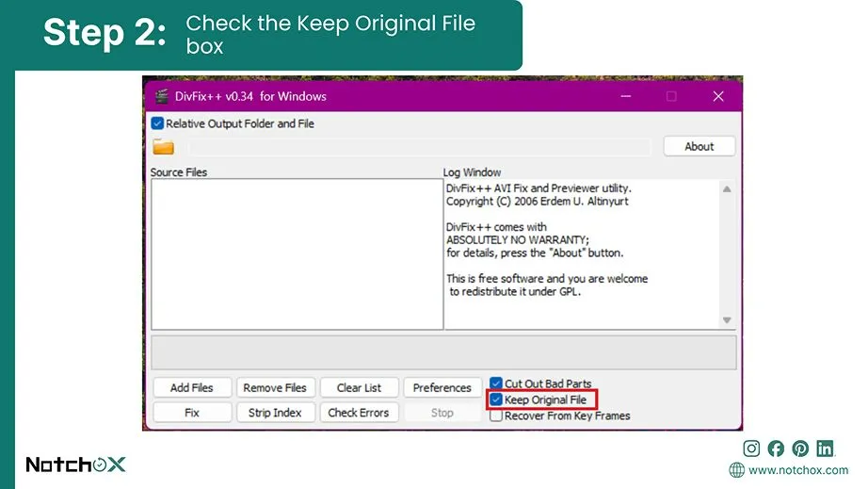Toggle Keep Original File checkbox

click(496, 399)
